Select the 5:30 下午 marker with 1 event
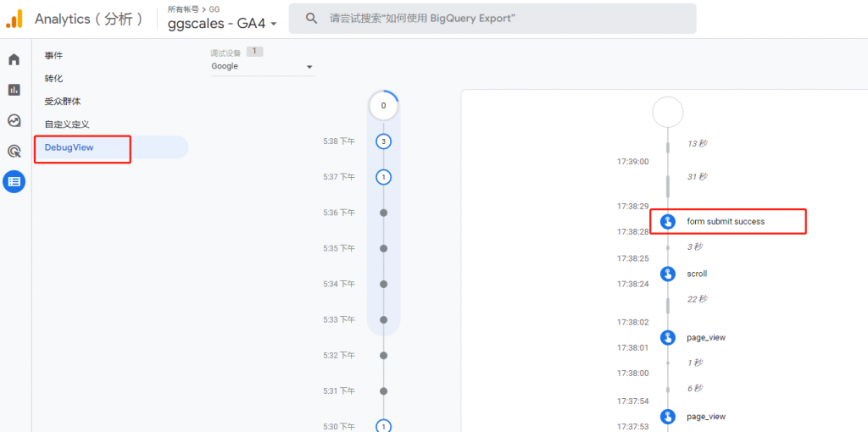This screenshot has width=868, height=432. [x=384, y=426]
